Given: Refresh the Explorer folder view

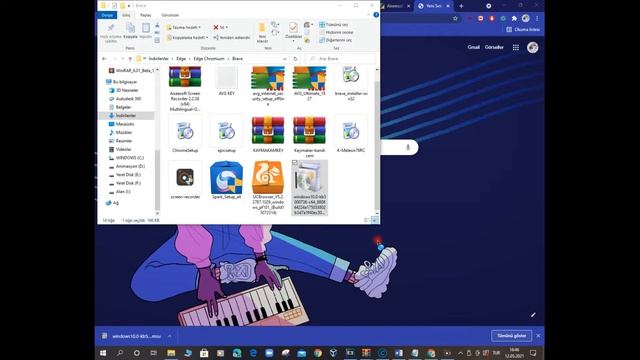Looking at the screenshot, I should (x=295, y=59).
